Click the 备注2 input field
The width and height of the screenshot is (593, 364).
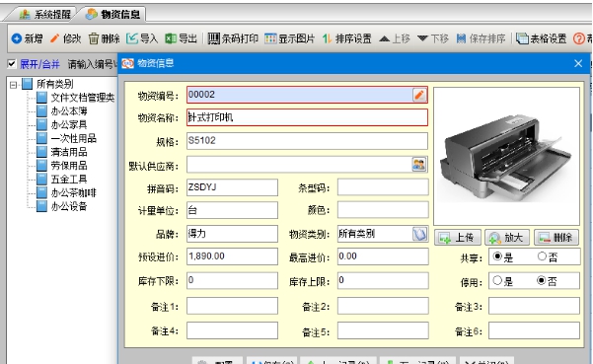(383, 306)
